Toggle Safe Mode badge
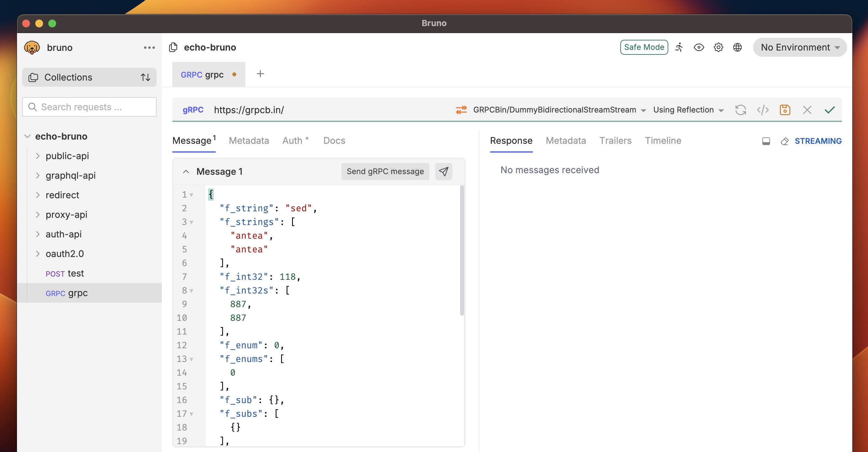This screenshot has height=452, width=868. (644, 47)
